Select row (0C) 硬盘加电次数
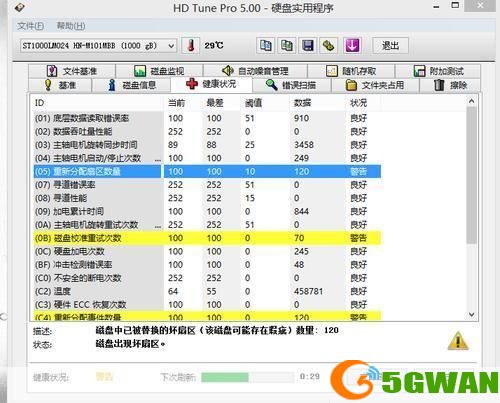 207,251
